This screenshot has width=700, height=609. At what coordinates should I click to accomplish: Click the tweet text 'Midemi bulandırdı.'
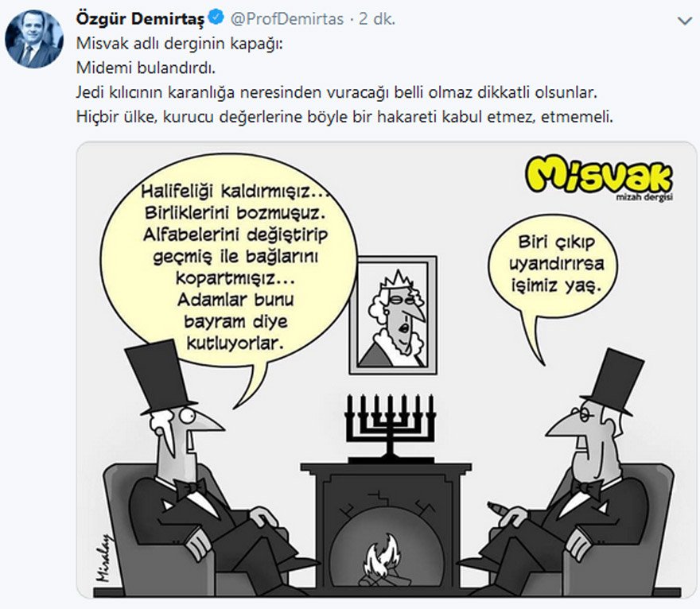pos(146,68)
